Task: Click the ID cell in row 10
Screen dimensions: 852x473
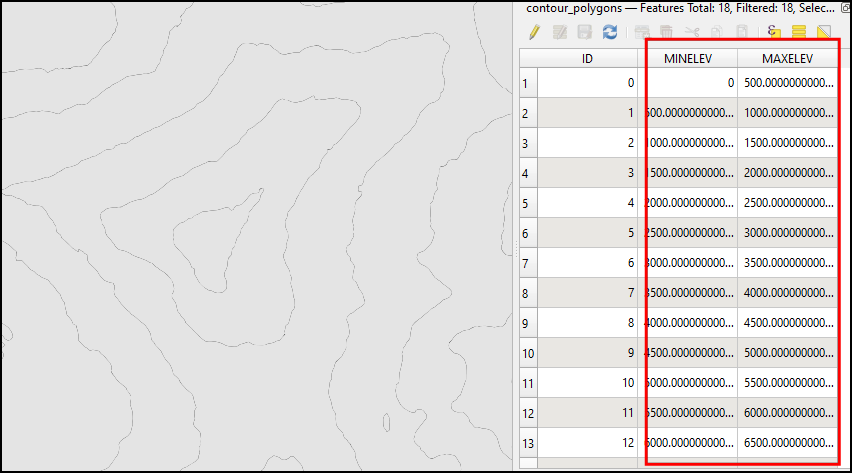Action: coord(587,353)
